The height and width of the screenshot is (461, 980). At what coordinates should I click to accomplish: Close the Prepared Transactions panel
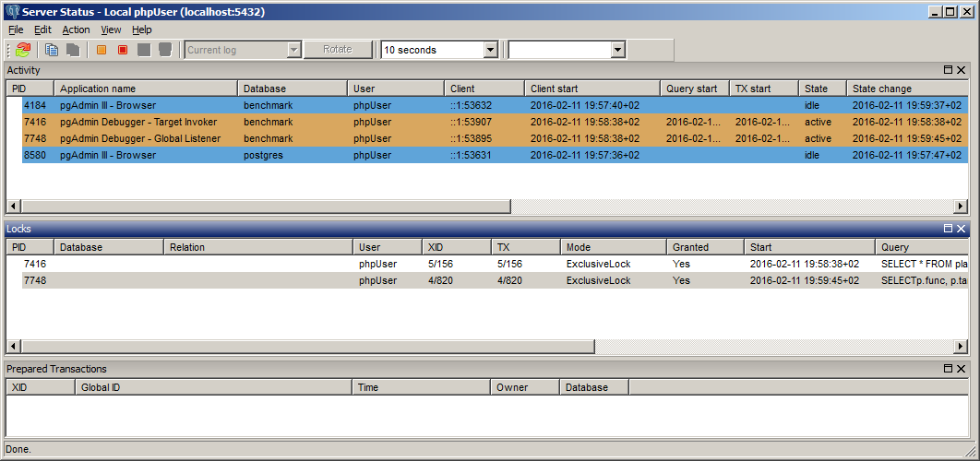962,369
